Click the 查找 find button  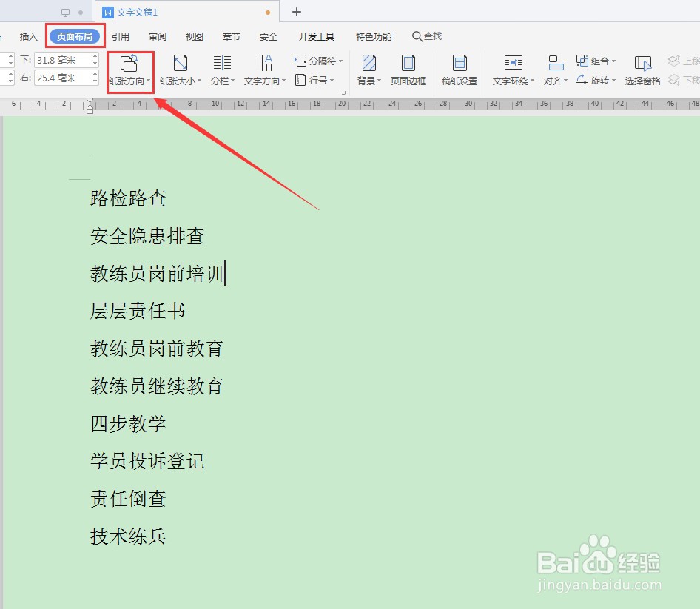[x=428, y=36]
